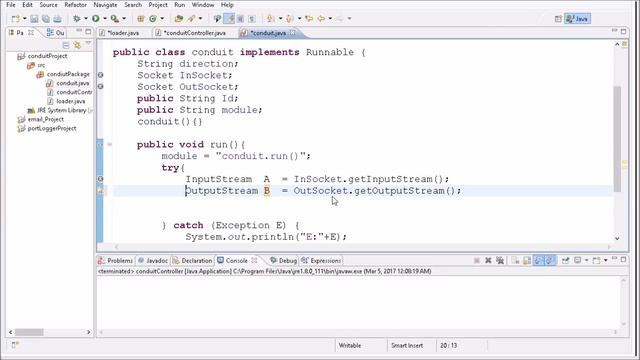Toggle Show Console on standard error
The image size is (640, 360).
click(550, 260)
